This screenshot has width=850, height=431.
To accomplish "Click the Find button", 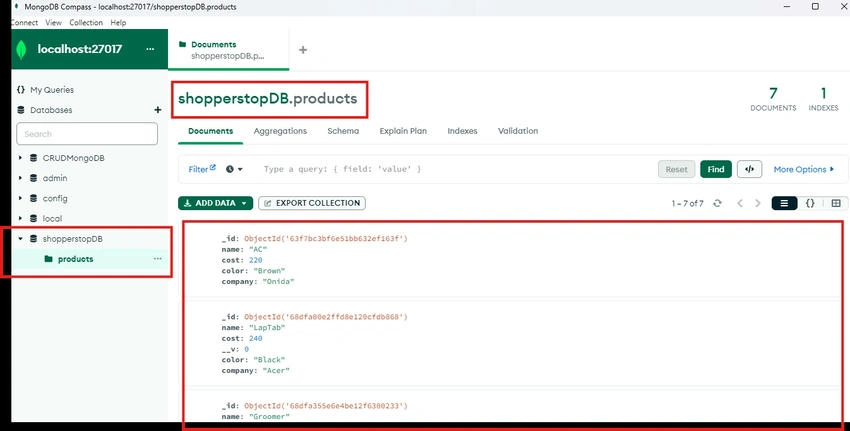I will pyautogui.click(x=716, y=169).
